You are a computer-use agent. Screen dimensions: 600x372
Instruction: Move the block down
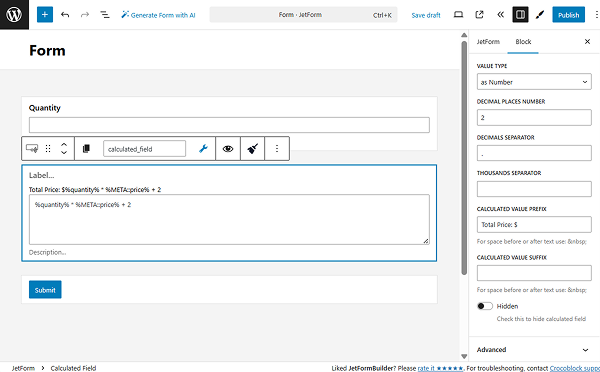point(64,152)
